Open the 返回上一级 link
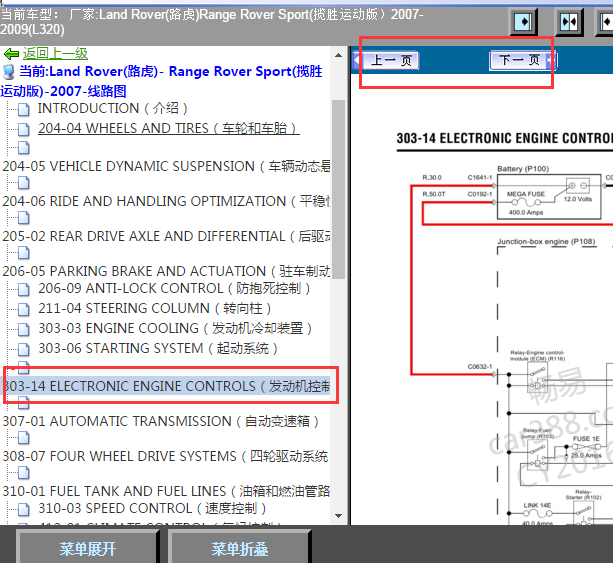 (x=55, y=54)
